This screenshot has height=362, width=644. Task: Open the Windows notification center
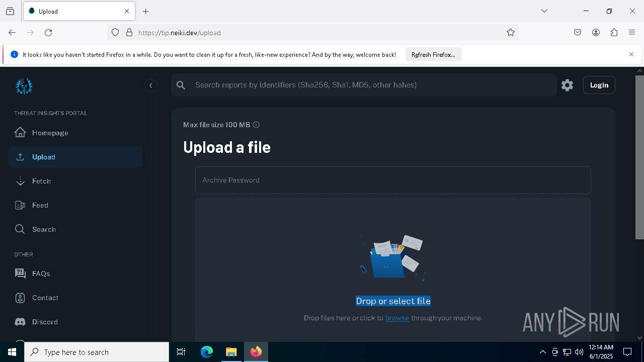point(627,352)
